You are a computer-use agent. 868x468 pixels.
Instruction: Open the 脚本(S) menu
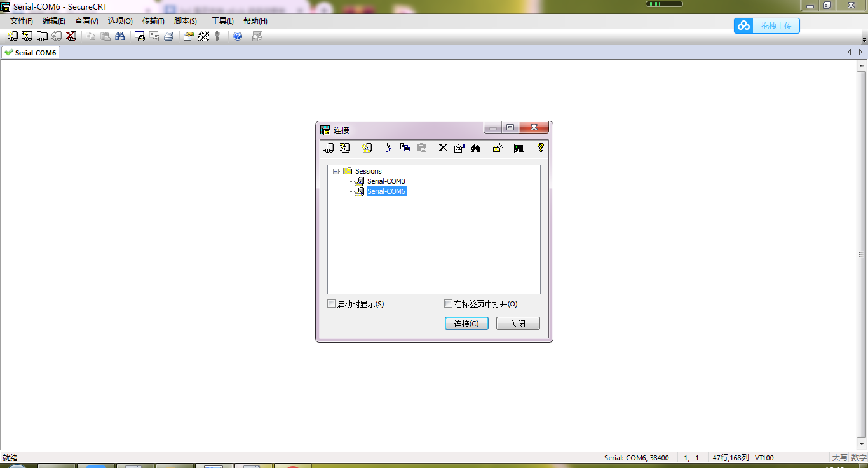(x=186, y=21)
